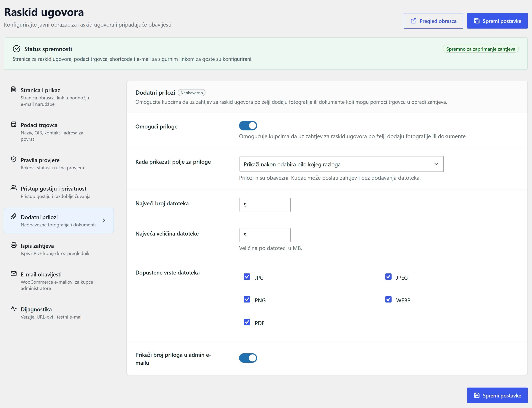Uncheck the JPG file type checkbox
The image size is (532, 408).
click(x=247, y=277)
